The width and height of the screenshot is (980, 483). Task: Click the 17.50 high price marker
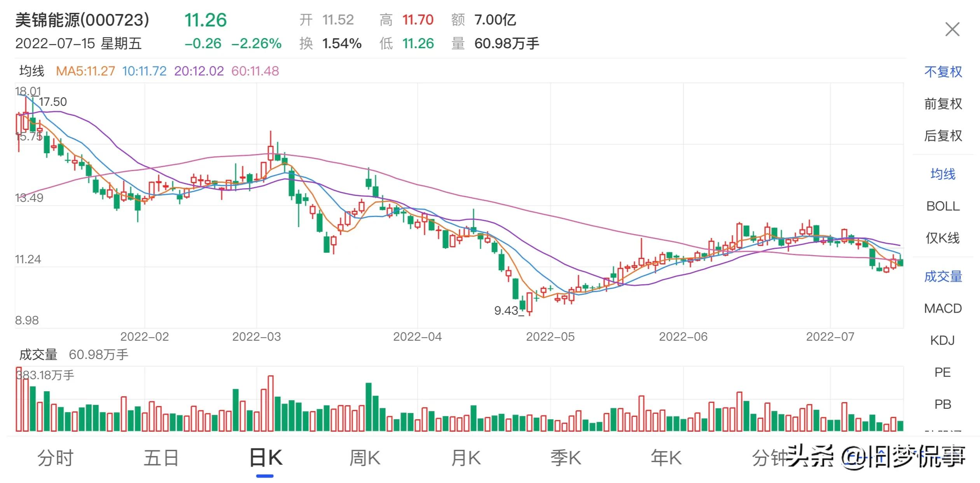point(53,102)
